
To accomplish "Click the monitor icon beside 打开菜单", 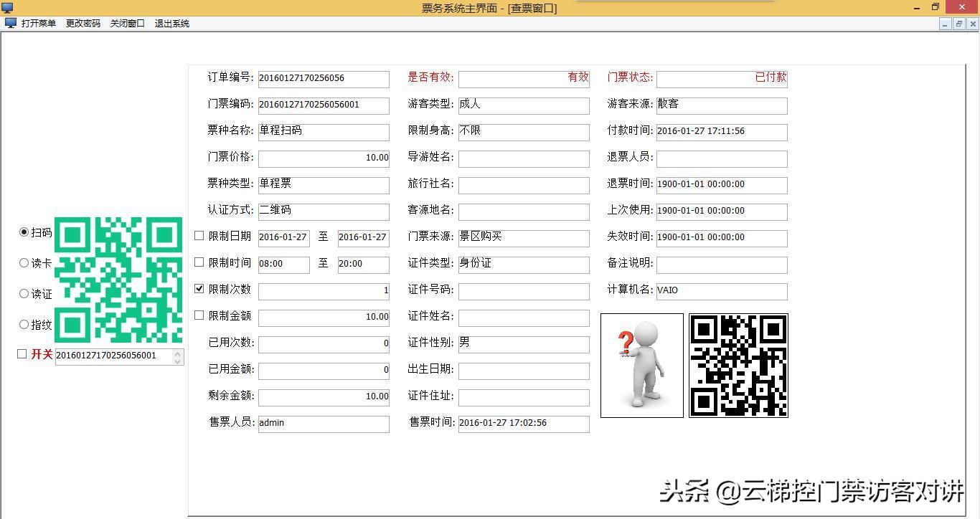I will click(11, 23).
